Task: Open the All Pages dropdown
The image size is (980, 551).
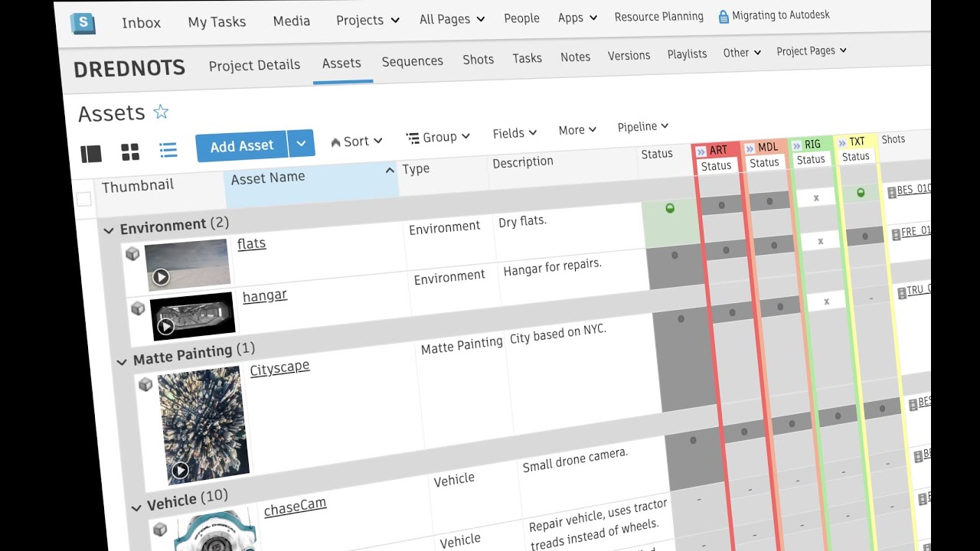Action: (x=452, y=19)
